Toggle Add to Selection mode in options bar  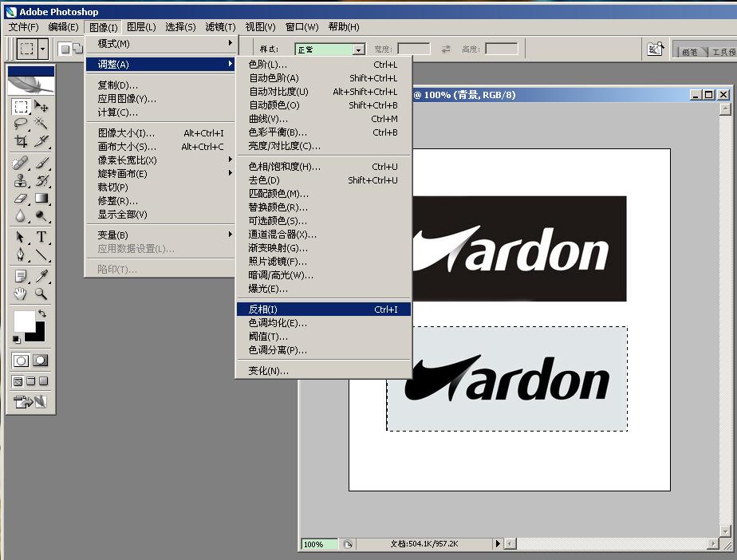point(77,49)
